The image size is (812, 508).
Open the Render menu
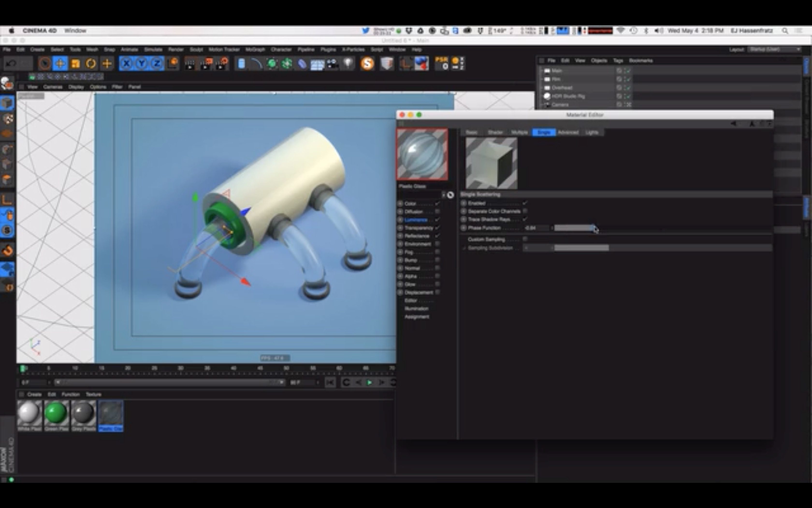coord(176,49)
